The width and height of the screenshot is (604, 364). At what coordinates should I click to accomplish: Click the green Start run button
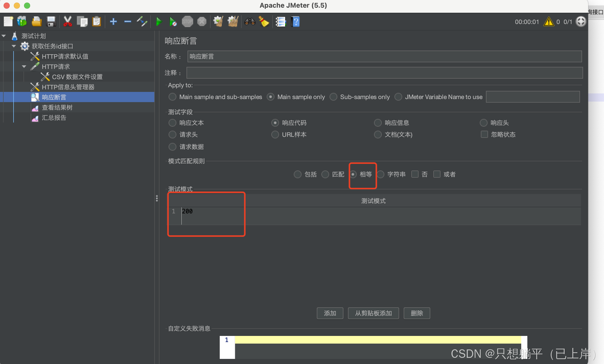coord(159,22)
